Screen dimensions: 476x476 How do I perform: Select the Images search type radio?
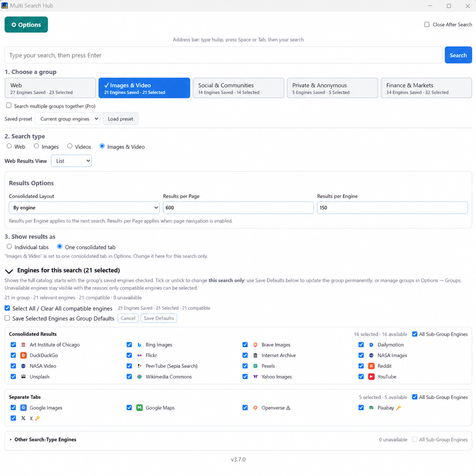(36, 146)
